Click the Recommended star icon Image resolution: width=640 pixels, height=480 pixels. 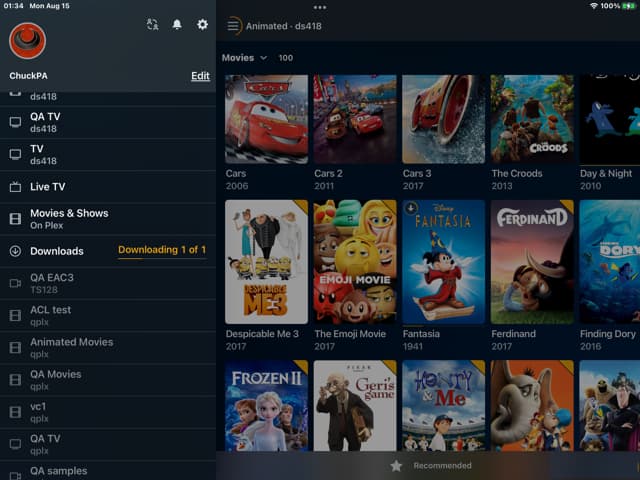[396, 466]
